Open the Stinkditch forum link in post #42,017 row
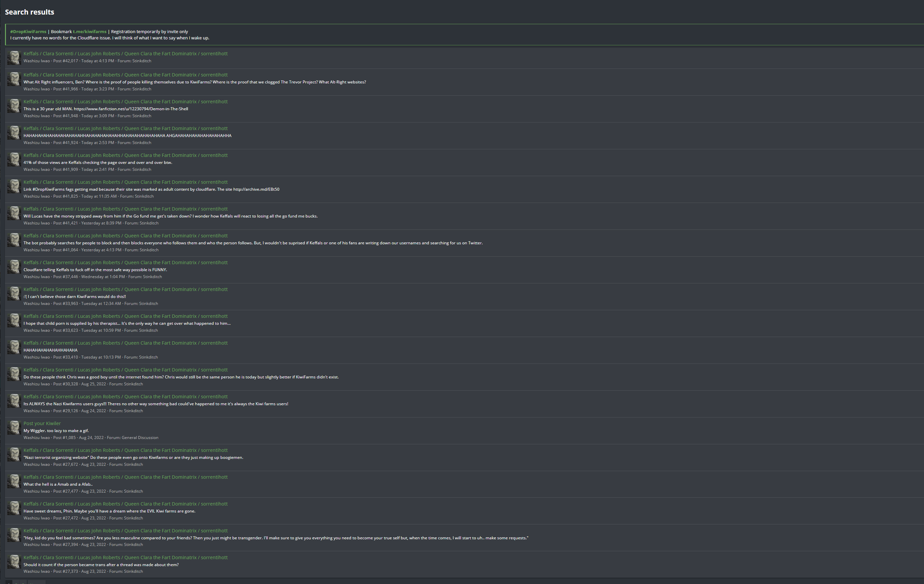The height and width of the screenshot is (584, 924). 142,61
